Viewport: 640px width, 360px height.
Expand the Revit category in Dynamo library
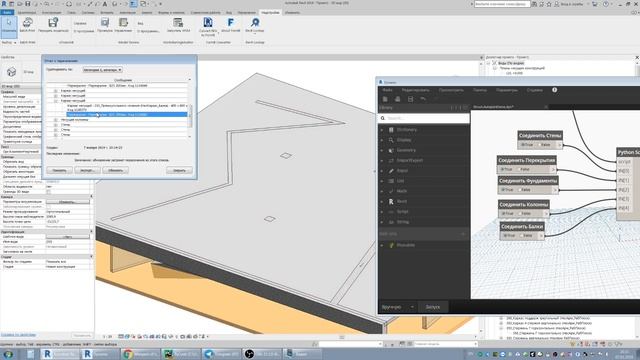(x=382, y=201)
